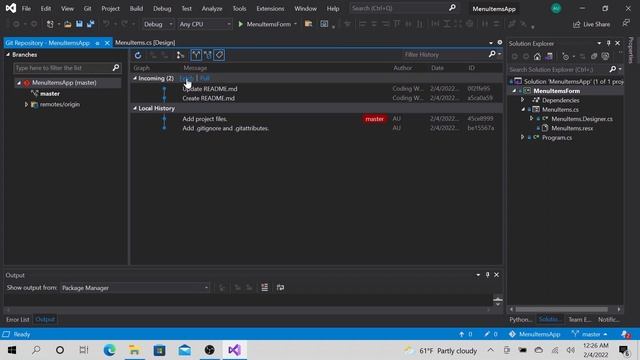Open the Git menu
Image resolution: width=640 pixels, height=360 pixels.
point(87,8)
